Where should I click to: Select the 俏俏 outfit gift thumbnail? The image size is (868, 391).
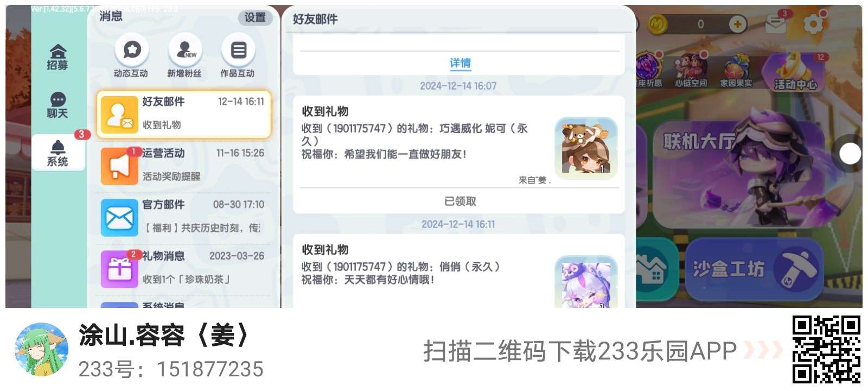tap(586, 282)
